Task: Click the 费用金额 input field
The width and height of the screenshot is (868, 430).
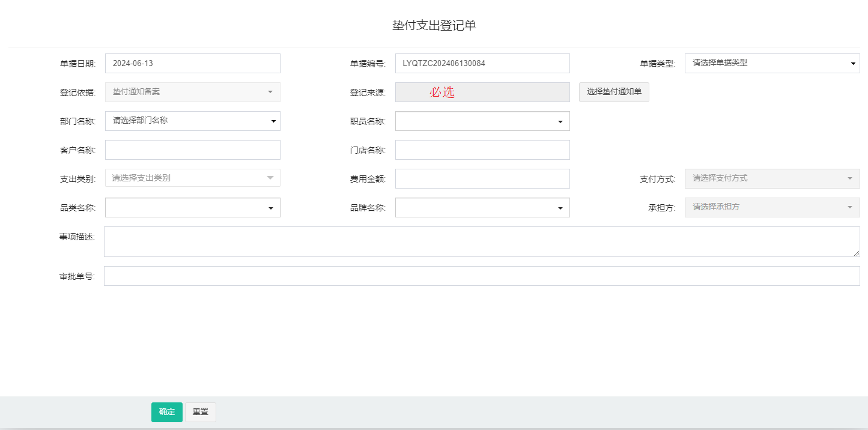Action: [482, 178]
